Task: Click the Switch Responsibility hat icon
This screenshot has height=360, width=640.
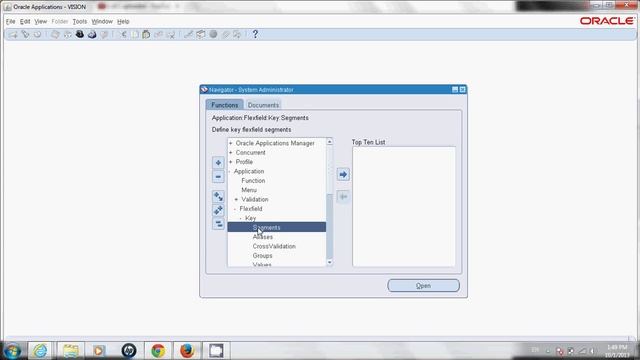Action: (80, 35)
